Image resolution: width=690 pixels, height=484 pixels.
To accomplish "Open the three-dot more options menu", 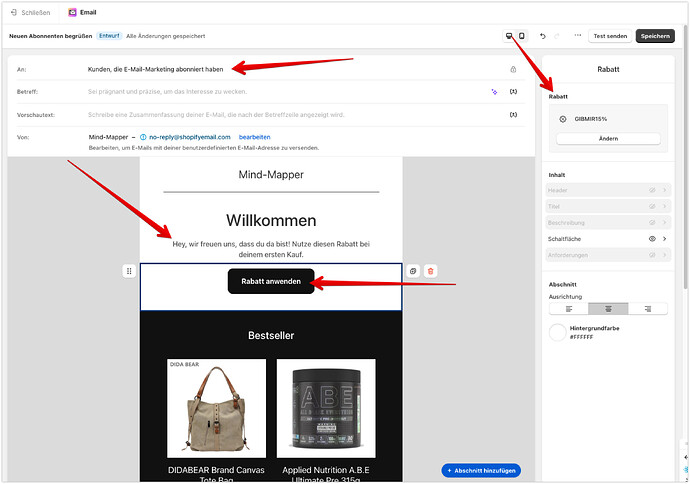I will coord(577,35).
